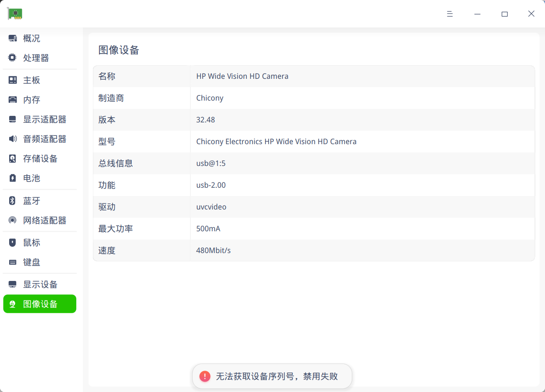Click the monitor icon beside 显示设备
Image resolution: width=545 pixels, height=392 pixels.
(x=13, y=284)
